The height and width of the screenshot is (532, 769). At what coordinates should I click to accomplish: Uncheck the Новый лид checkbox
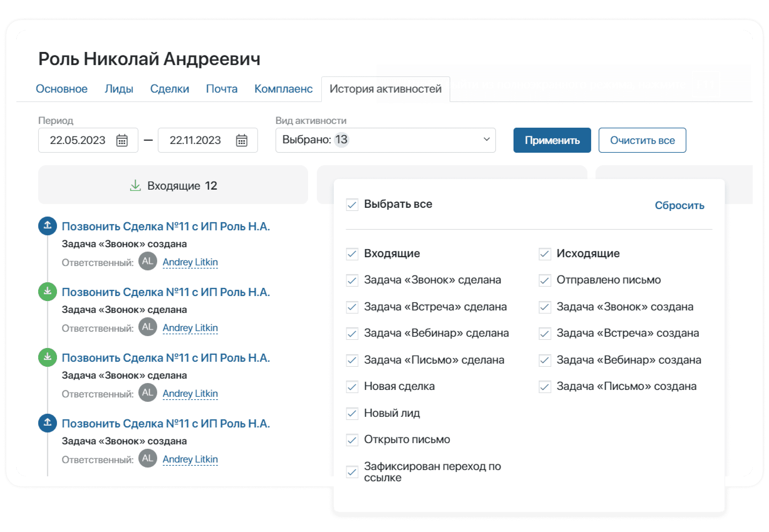[352, 413]
